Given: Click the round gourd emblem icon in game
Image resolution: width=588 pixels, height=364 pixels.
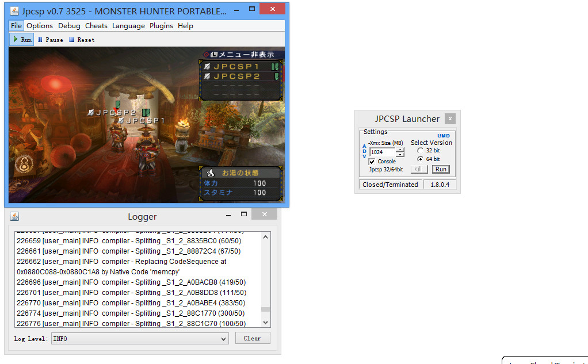Looking at the screenshot, I should coord(24,164).
